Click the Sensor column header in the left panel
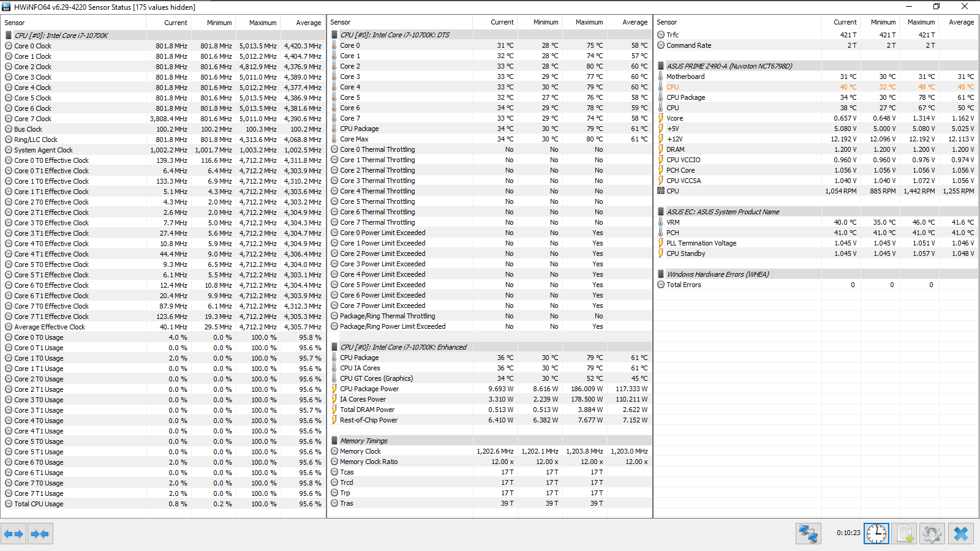Viewport: 980px width, 551px height. click(73, 23)
